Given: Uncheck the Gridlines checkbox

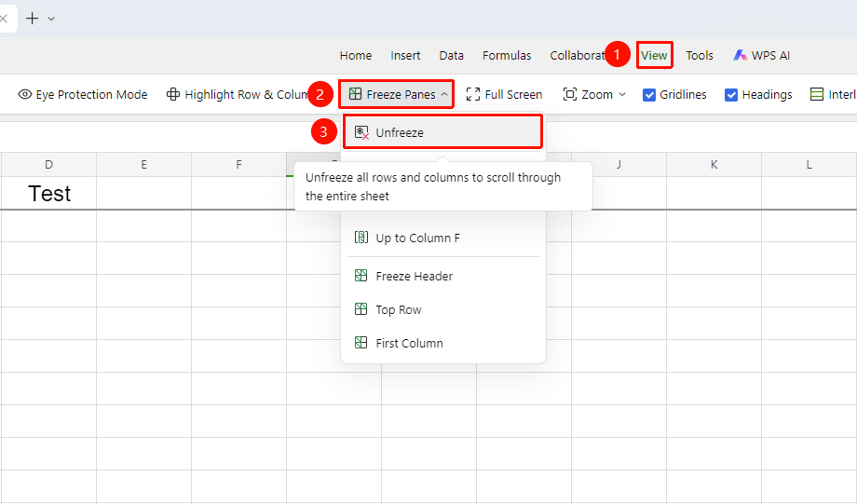Looking at the screenshot, I should click(x=648, y=95).
